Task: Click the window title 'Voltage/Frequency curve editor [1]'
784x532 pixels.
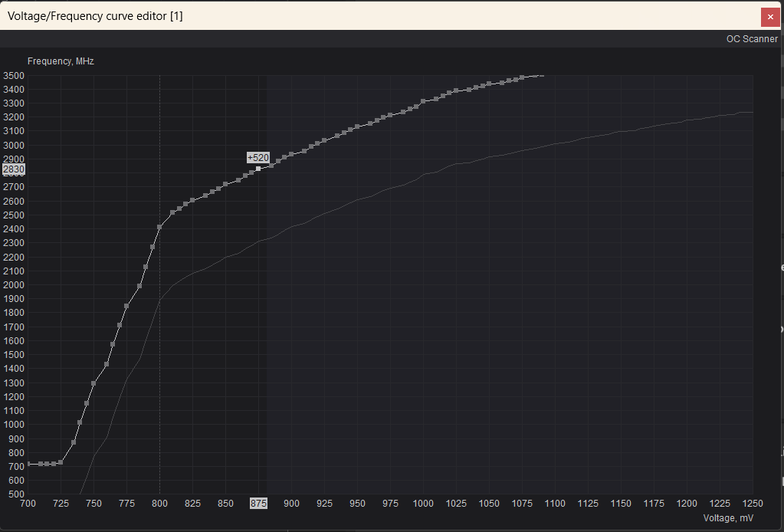Action: pyautogui.click(x=95, y=16)
